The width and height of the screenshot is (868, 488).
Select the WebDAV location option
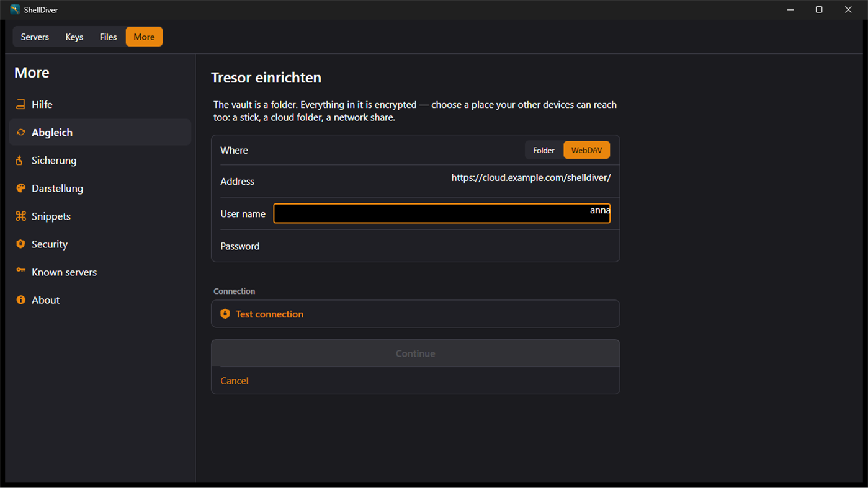[x=586, y=150]
